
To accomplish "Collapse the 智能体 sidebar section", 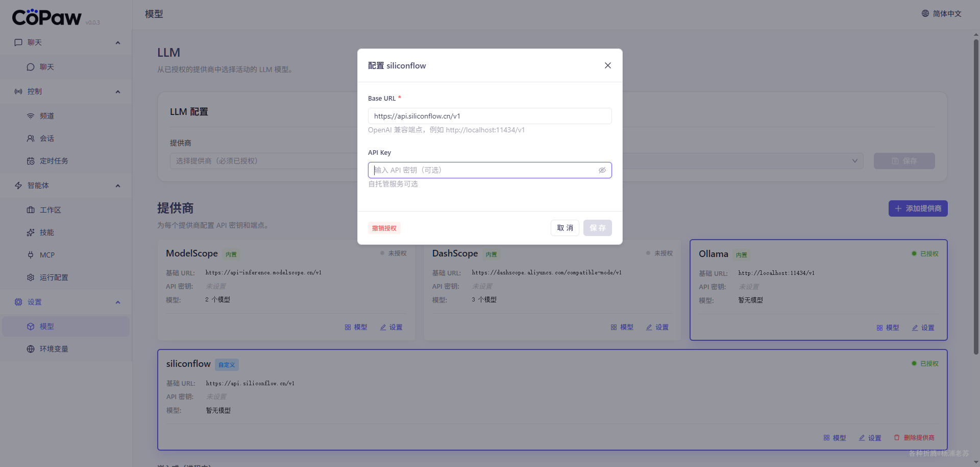I will pos(118,185).
